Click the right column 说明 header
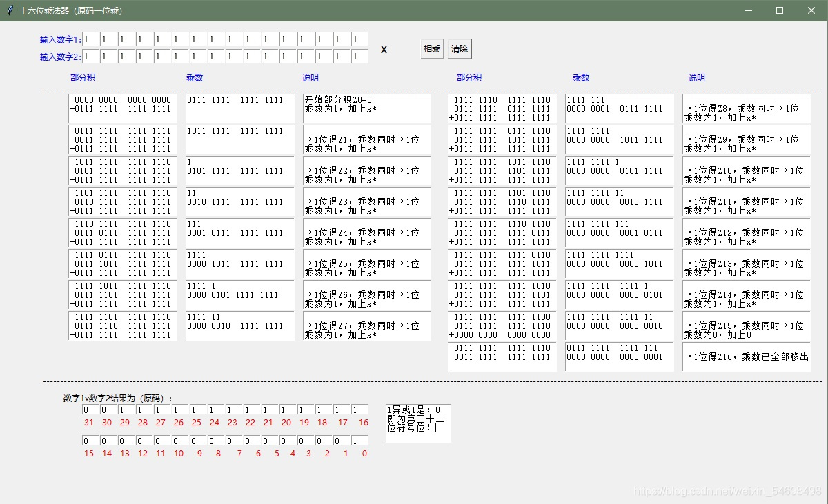828x504 pixels. point(697,78)
